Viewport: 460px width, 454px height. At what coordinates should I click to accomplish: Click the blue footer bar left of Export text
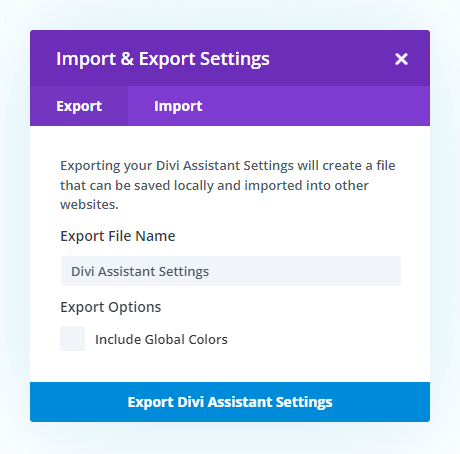(78, 402)
